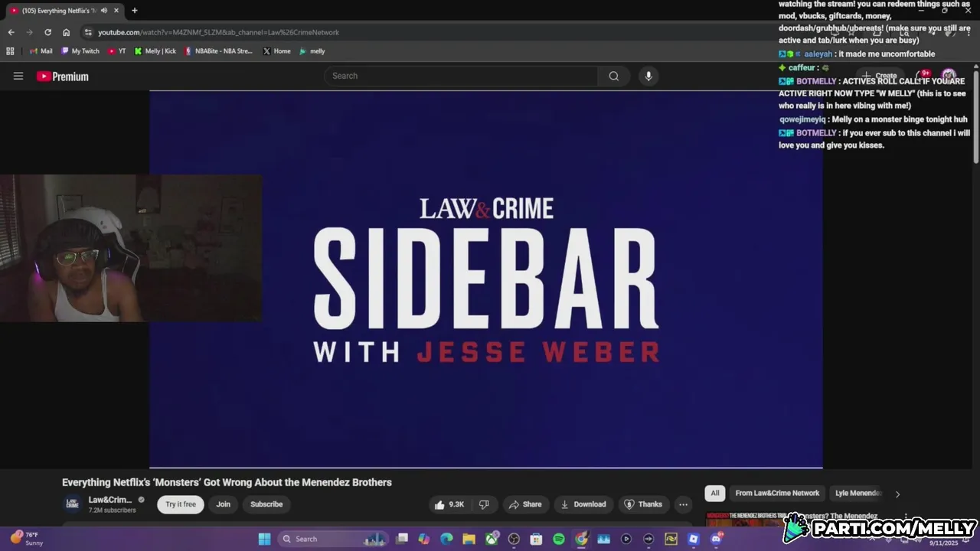Focus the YouTube search box
This screenshot has height=551, width=980.
coord(462,76)
